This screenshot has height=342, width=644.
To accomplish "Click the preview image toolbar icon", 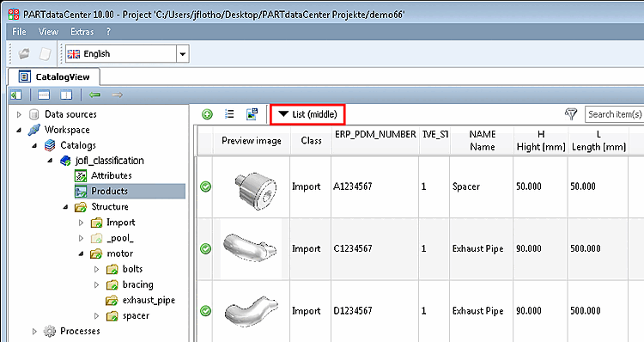I will click(252, 114).
